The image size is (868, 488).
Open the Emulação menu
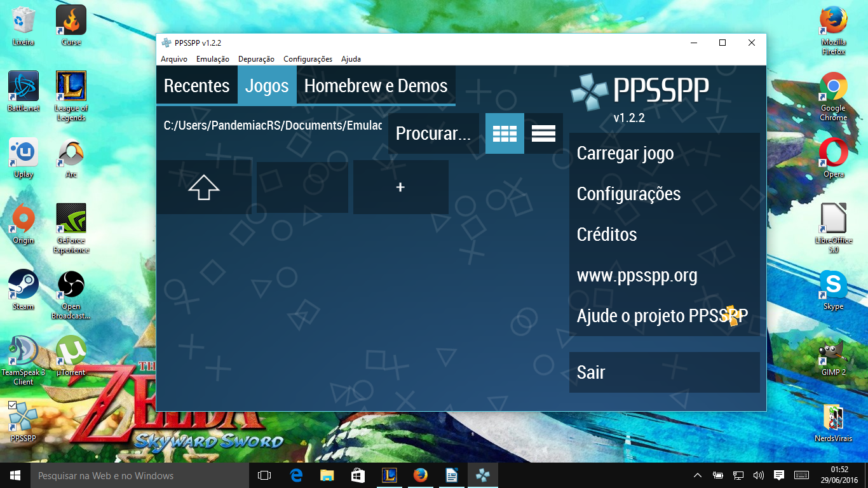coord(212,58)
